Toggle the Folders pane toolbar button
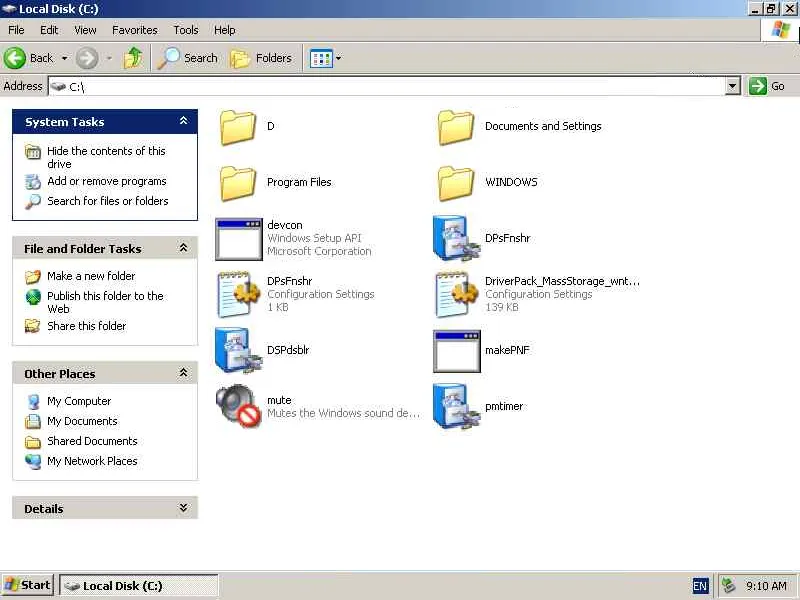Screen dimensions: 800x600 pos(261,58)
